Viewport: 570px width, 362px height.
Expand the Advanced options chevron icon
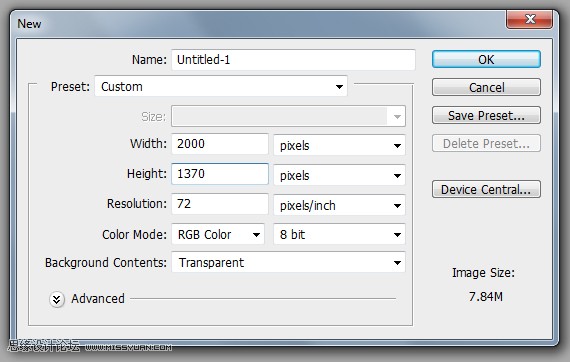coord(57,299)
